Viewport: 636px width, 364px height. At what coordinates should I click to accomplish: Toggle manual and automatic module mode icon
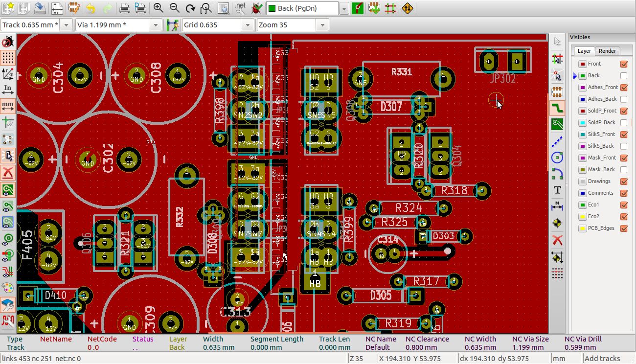(x=374, y=8)
